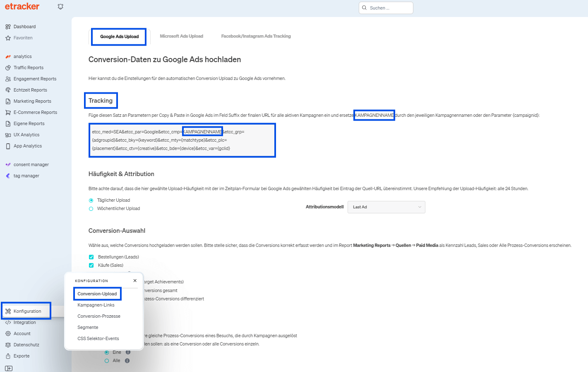Select CSS Selektor-Events menu entry

point(98,338)
